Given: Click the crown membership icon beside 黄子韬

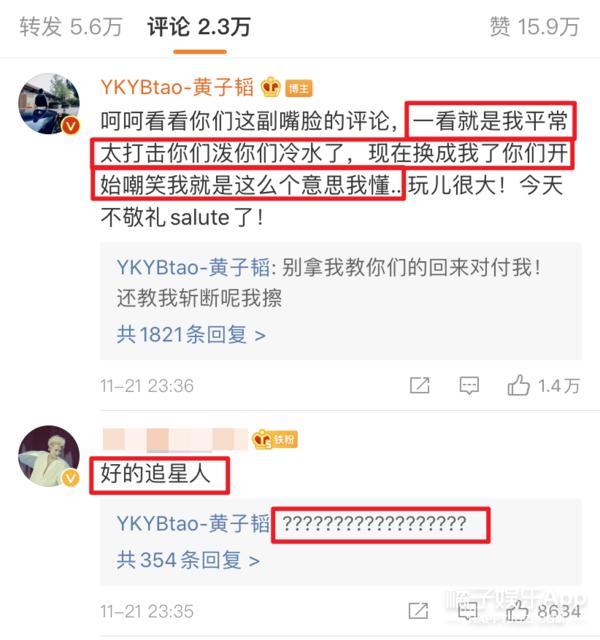Looking at the screenshot, I should 271,87.
